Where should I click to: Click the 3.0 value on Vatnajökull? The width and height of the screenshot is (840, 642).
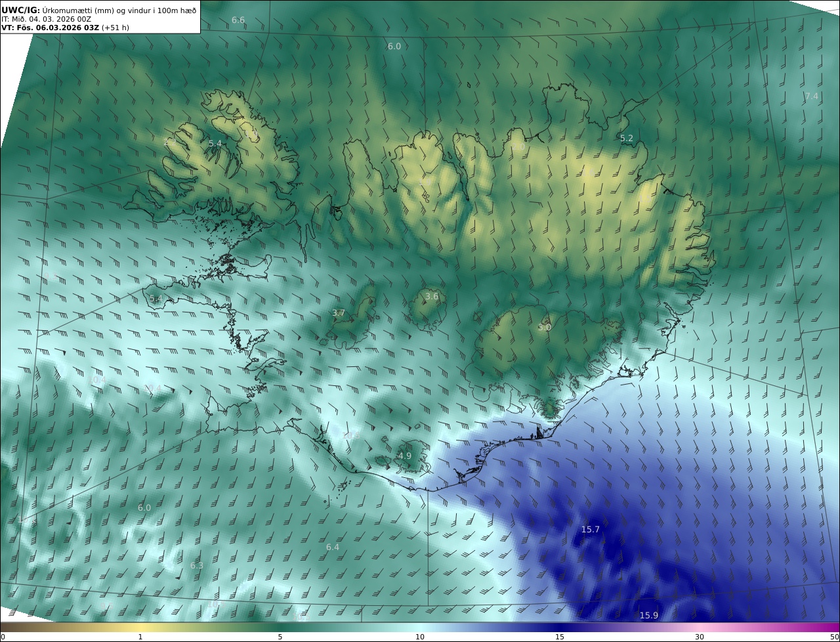coord(545,327)
